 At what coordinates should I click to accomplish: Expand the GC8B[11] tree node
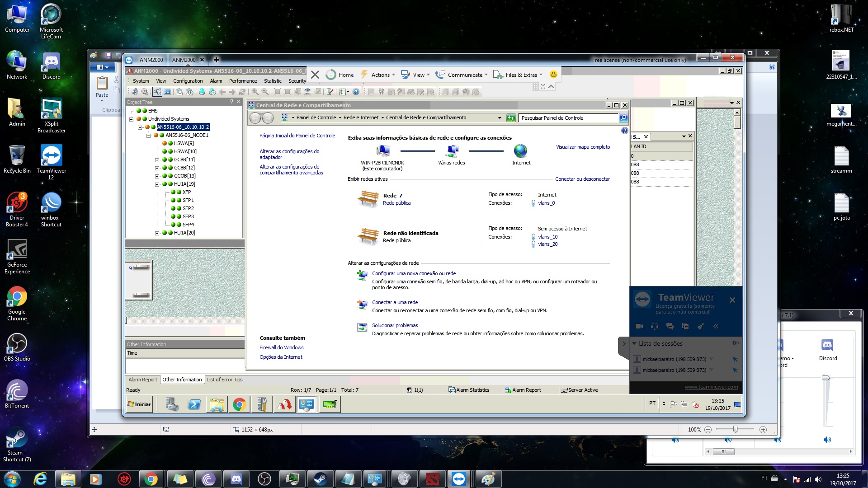click(x=157, y=160)
